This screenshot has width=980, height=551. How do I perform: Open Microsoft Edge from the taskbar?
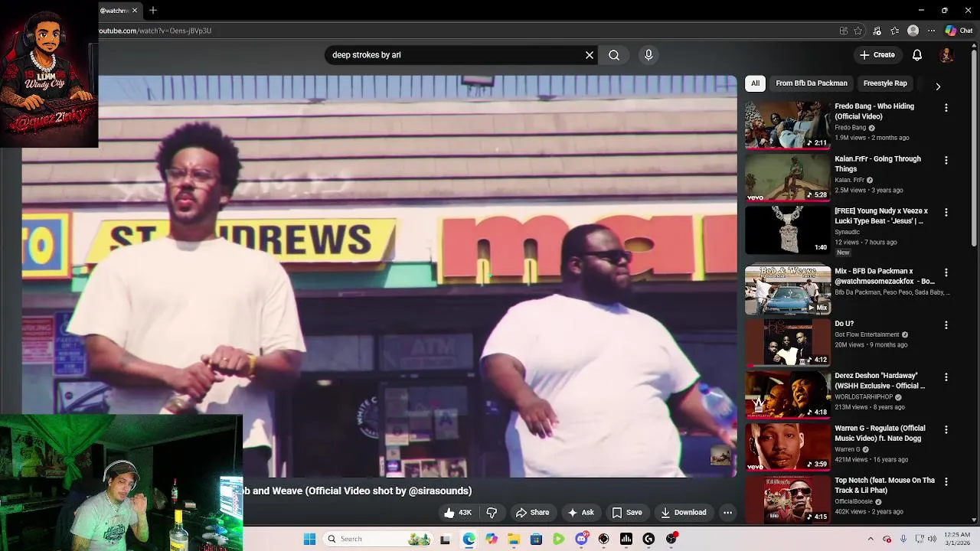[x=469, y=539]
